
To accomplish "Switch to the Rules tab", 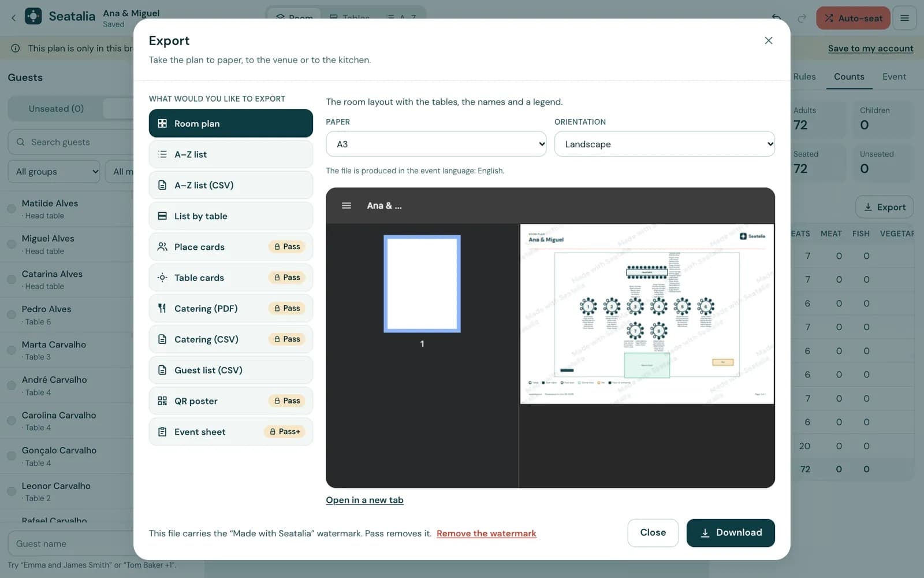I will (804, 77).
